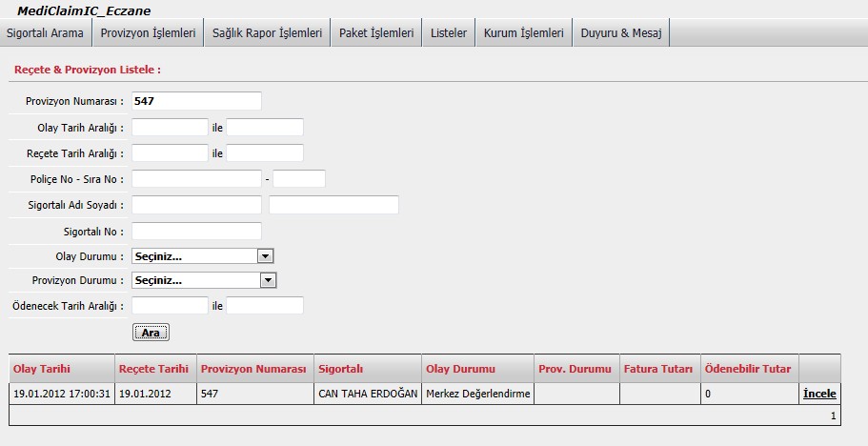868x446 pixels.
Task: Click the Ara search button
Action: pyautogui.click(x=151, y=333)
